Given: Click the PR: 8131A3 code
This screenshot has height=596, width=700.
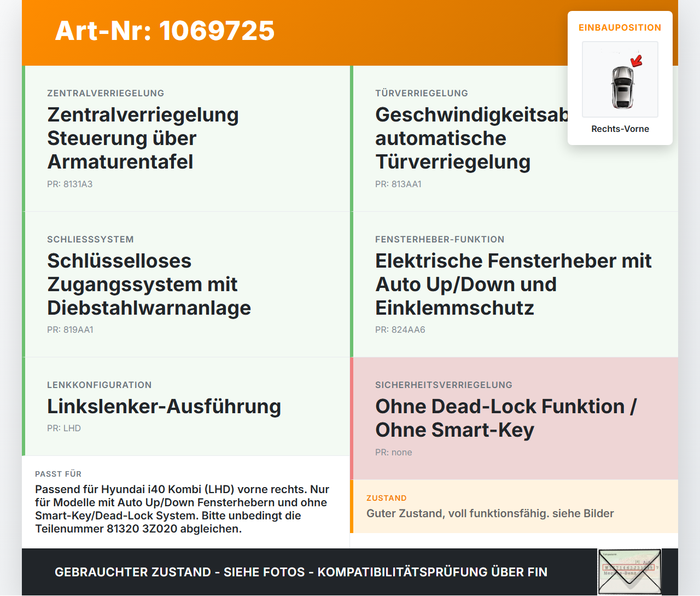Looking at the screenshot, I should 70,184.
